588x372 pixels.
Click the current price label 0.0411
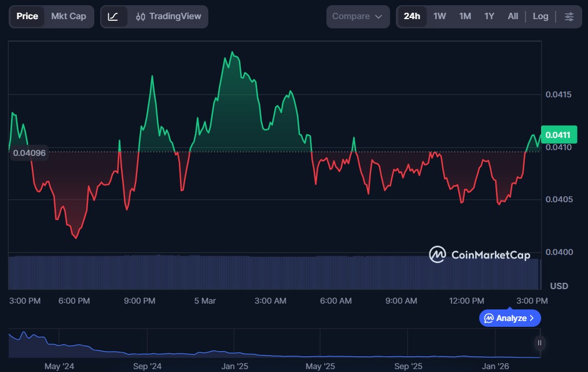[559, 135]
